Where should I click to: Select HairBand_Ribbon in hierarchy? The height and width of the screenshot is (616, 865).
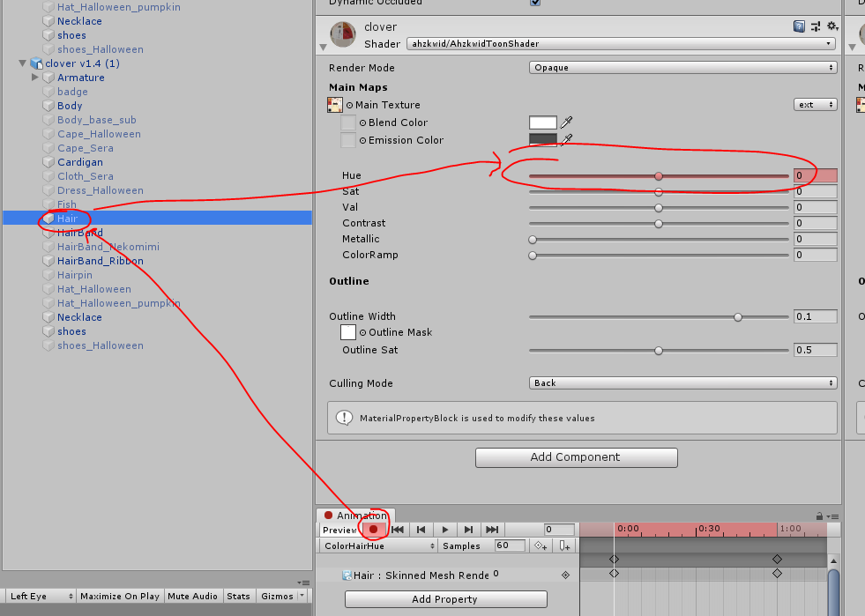101,260
